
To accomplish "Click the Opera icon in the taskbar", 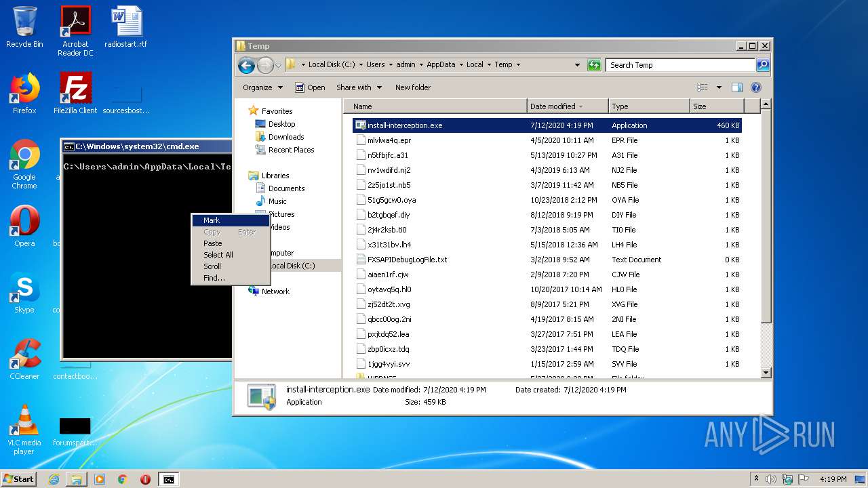I will click(145, 479).
